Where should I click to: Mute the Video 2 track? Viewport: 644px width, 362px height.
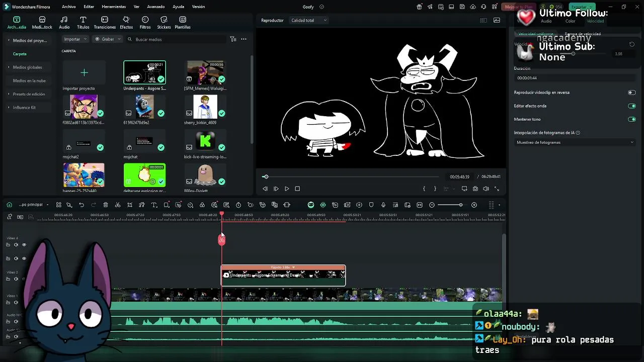16,279
